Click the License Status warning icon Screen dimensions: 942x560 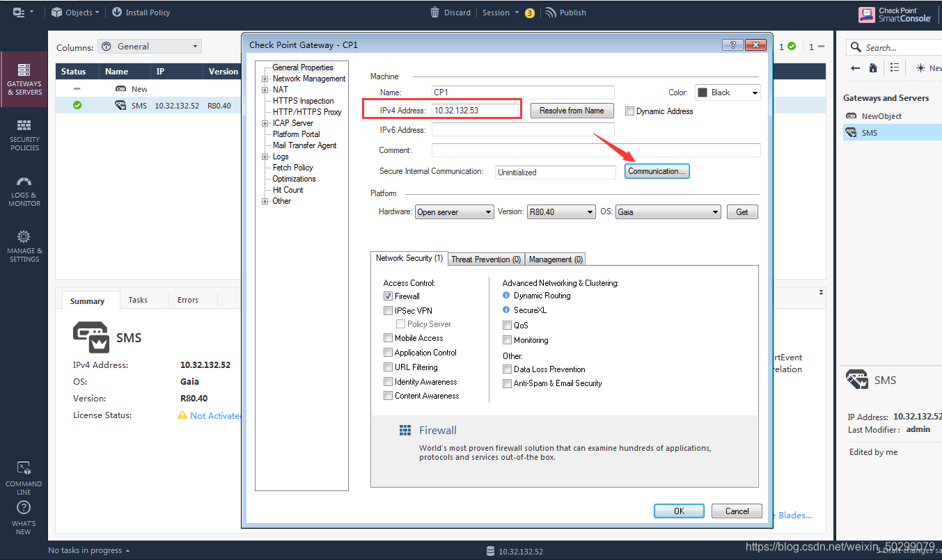click(x=182, y=415)
